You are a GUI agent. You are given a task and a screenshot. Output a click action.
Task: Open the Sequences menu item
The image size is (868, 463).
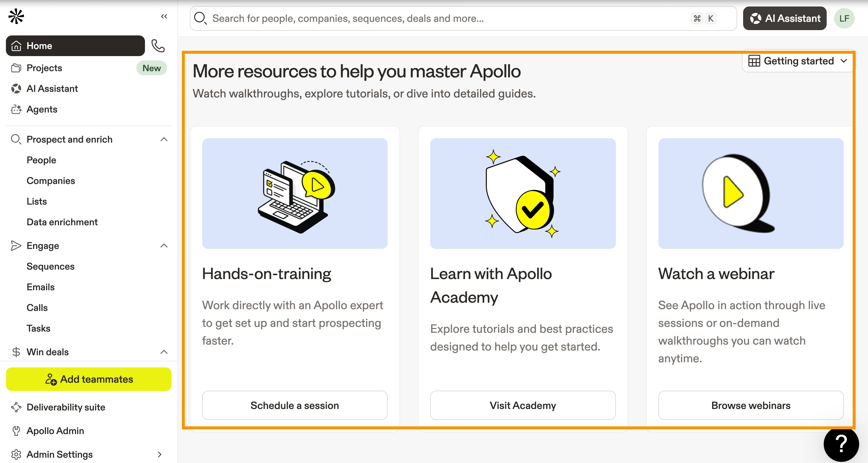(x=50, y=266)
